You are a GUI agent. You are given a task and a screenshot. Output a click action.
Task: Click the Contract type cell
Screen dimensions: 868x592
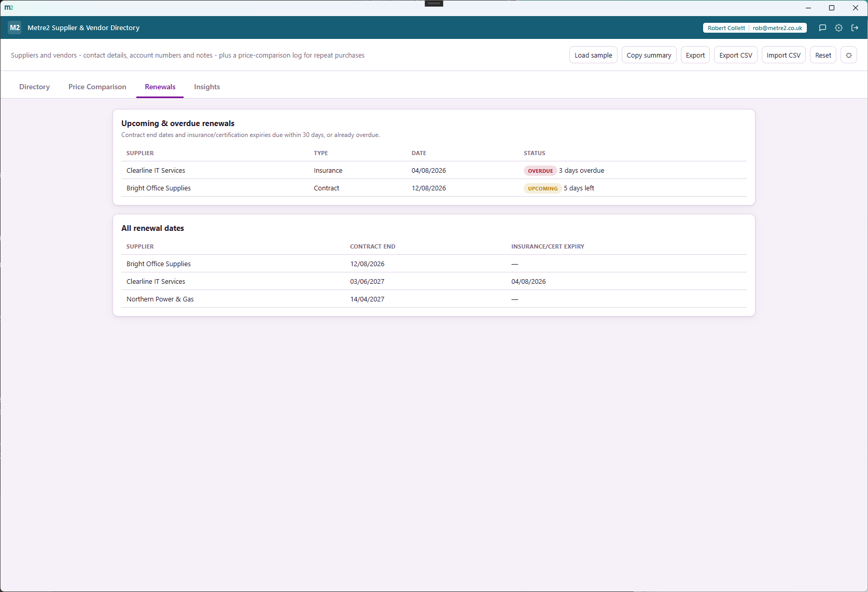[x=326, y=188]
